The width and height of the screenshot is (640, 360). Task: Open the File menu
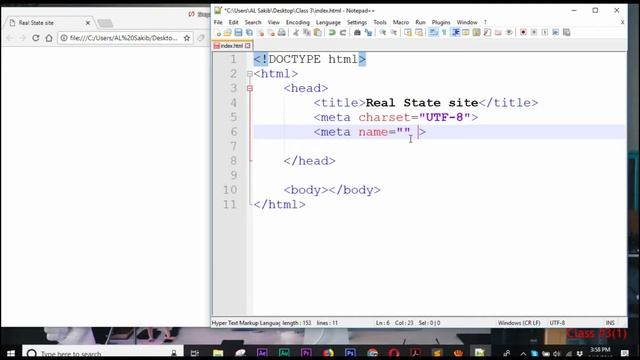(218, 22)
